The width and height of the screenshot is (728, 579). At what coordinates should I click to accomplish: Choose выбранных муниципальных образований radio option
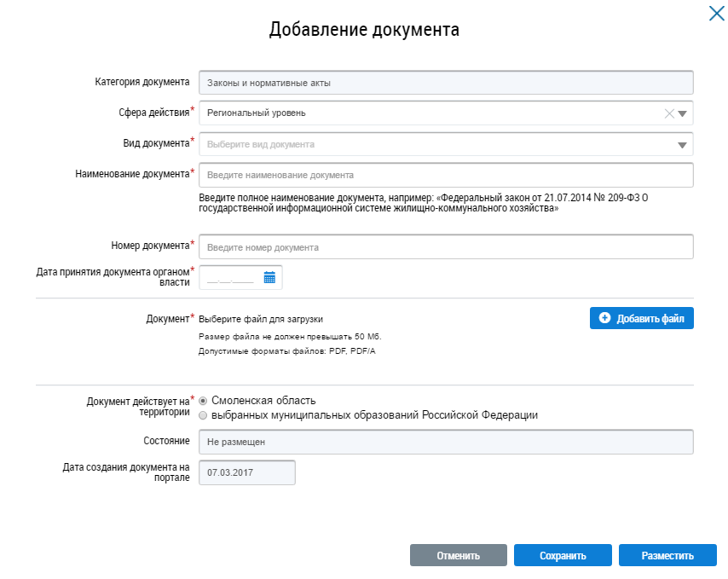pyautogui.click(x=203, y=415)
